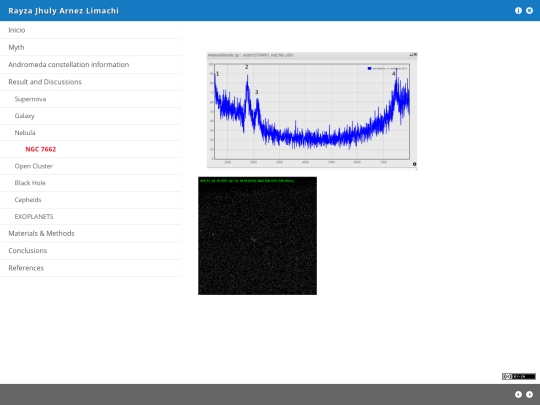Click the Rayza Jhuly Arnez Limachi title
Image resolution: width=540 pixels, height=405 pixels.
coord(63,11)
